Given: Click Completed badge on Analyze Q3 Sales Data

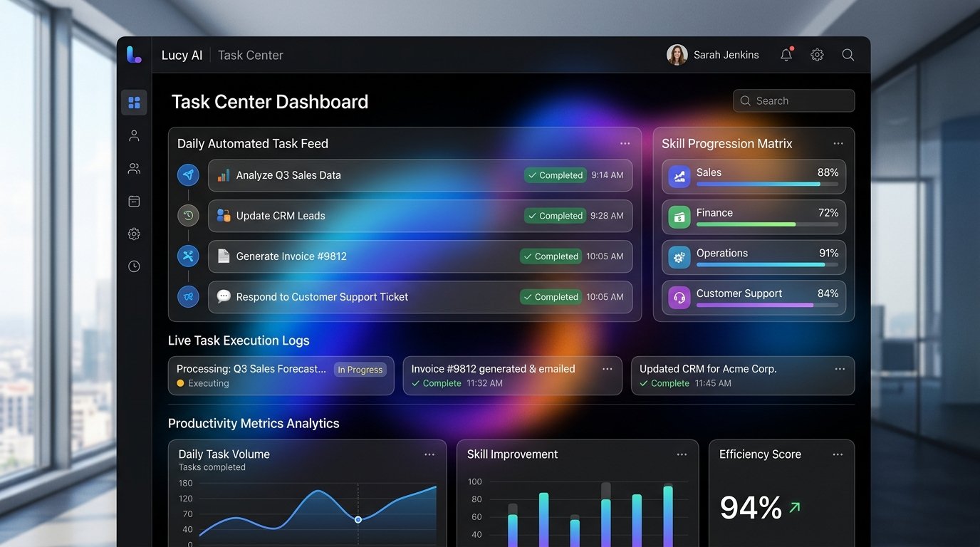Looking at the screenshot, I should pyautogui.click(x=555, y=175).
